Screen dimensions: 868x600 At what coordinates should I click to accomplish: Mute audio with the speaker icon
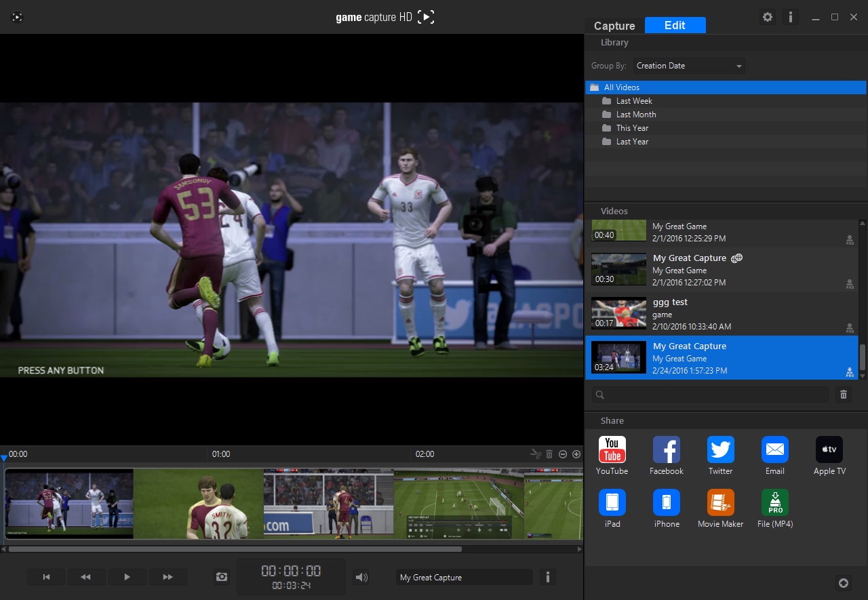click(361, 577)
